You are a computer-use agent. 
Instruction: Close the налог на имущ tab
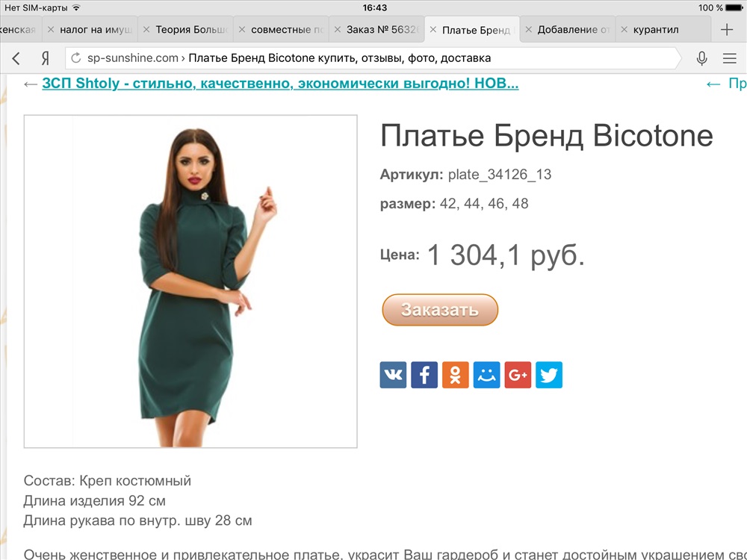coord(51,30)
